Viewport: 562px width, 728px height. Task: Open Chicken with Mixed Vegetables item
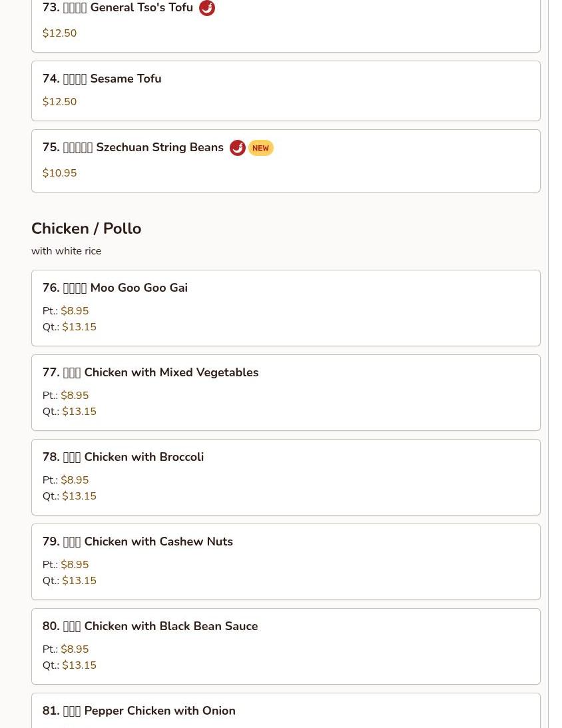tap(286, 393)
